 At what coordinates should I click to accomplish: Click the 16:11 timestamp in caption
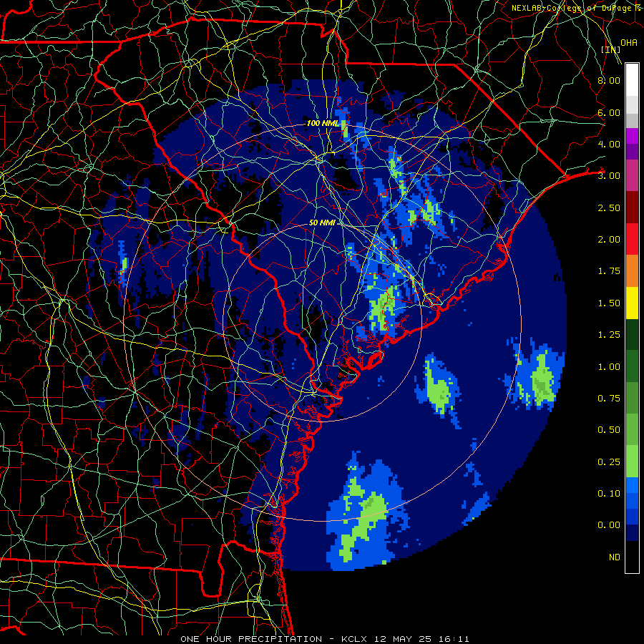(x=452, y=639)
